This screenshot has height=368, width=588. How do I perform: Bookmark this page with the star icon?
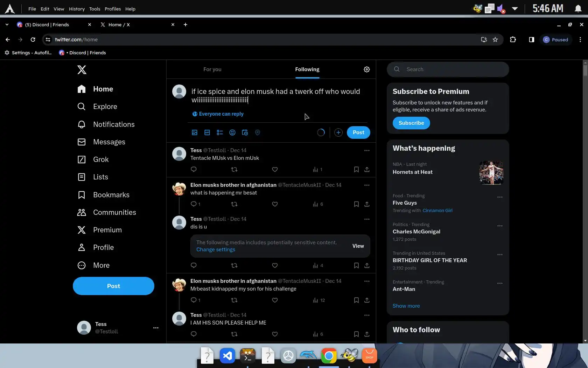pyautogui.click(x=495, y=40)
